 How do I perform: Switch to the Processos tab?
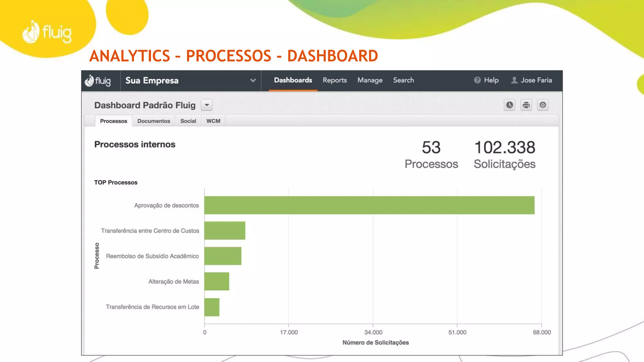click(x=114, y=121)
